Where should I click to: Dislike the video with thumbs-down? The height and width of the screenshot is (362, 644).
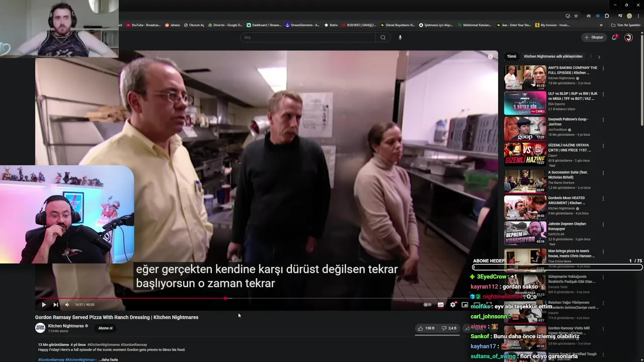[449, 328]
